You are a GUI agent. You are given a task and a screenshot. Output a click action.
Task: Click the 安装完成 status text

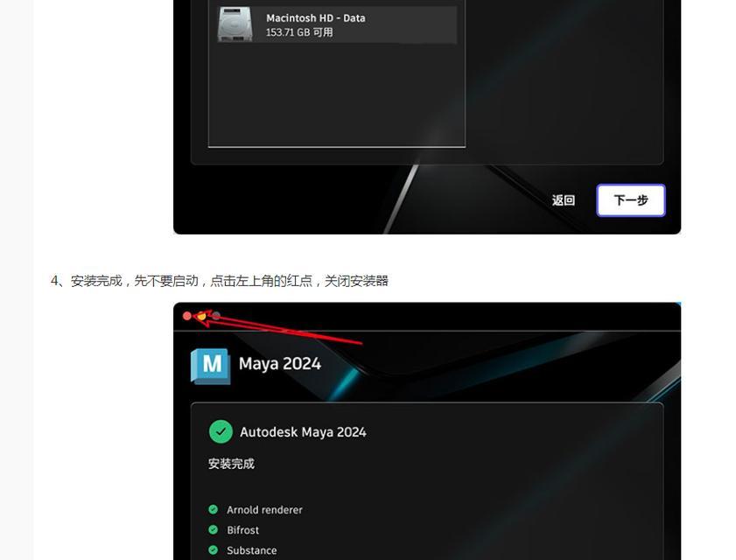[231, 464]
